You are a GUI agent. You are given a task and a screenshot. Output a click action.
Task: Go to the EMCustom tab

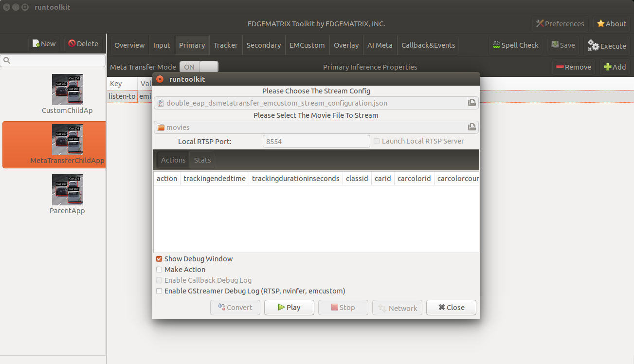(307, 45)
